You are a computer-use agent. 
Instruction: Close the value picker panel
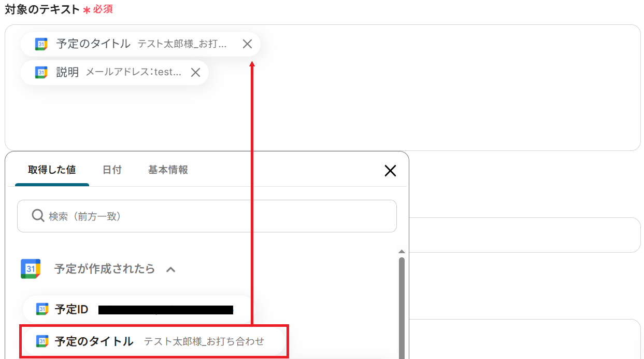(x=390, y=171)
